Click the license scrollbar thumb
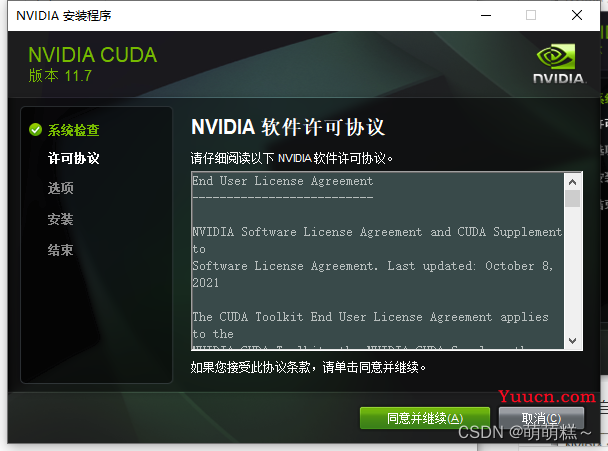Image resolution: width=608 pixels, height=451 pixels. pos(573,198)
